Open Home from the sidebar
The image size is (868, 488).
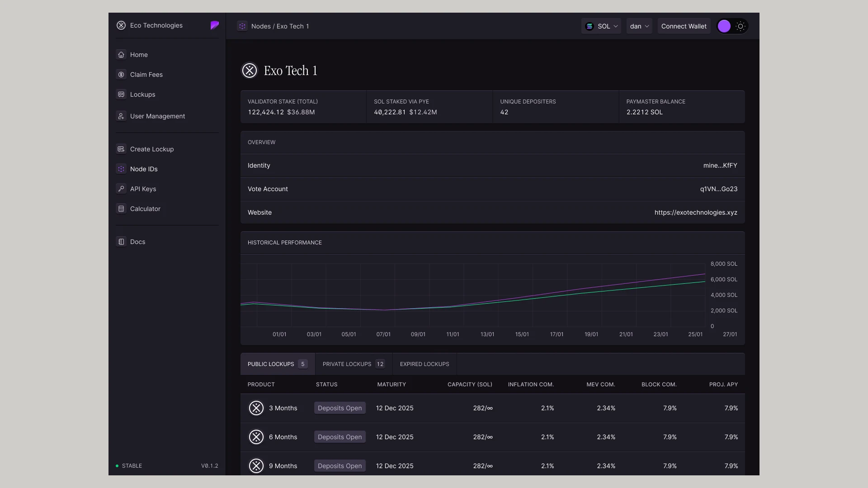click(x=167, y=55)
